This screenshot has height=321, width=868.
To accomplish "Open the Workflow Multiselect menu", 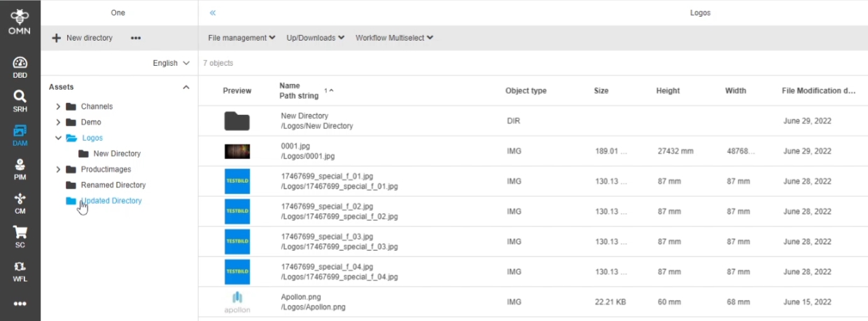I will point(394,38).
